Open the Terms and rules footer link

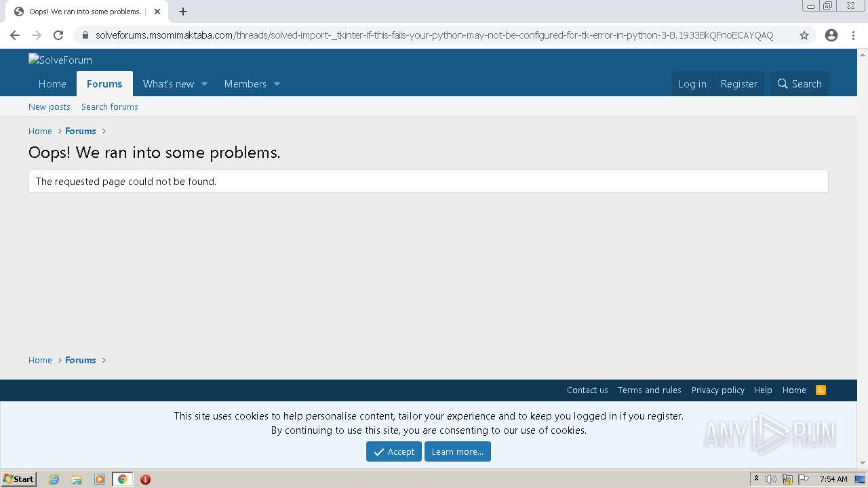(650, 390)
